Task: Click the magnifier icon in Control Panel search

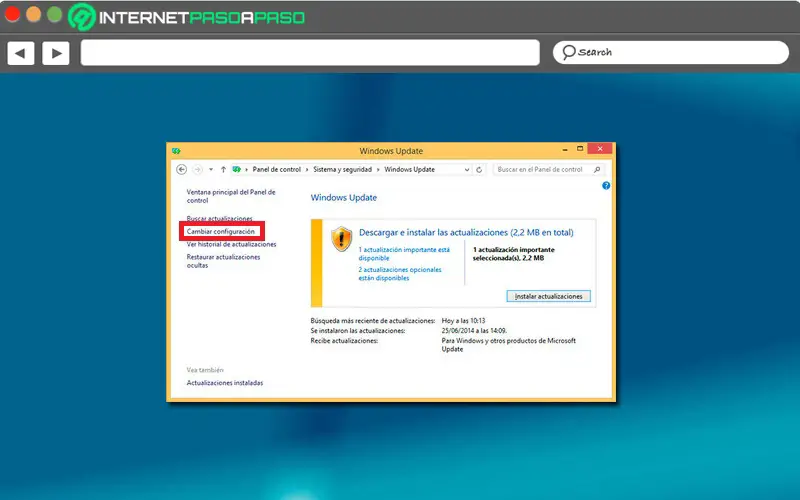Action: (x=597, y=169)
